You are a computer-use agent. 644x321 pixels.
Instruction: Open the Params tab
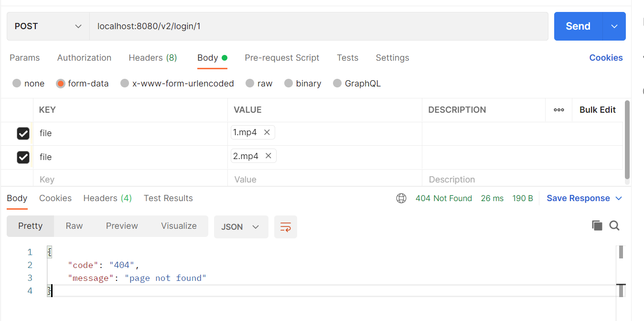[25, 58]
